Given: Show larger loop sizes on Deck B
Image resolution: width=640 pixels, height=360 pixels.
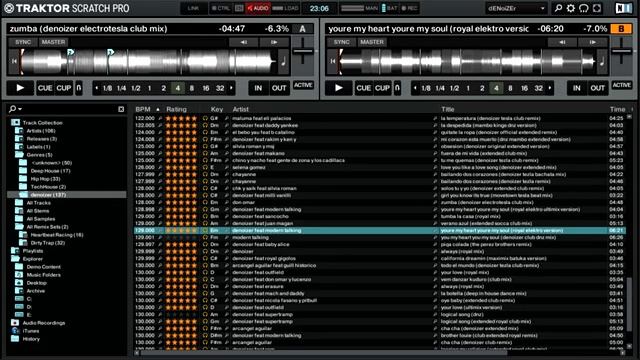Looking at the screenshot, I should pos(550,88).
